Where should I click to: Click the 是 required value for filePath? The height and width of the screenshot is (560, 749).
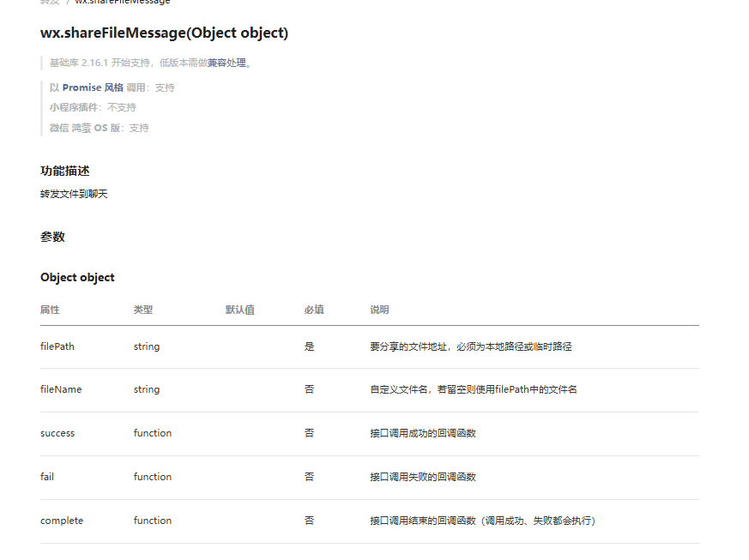[x=310, y=346]
